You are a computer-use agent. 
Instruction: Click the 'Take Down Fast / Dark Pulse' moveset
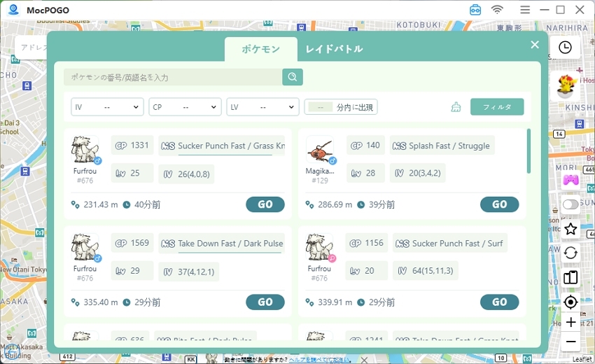tap(223, 244)
